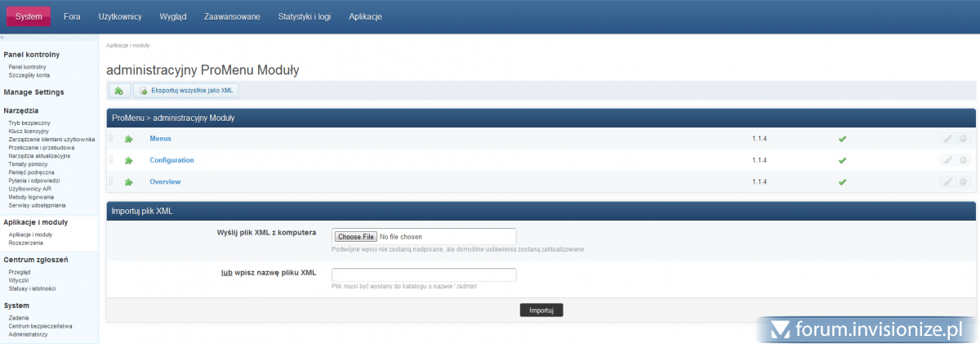This screenshot has height=344, width=980.
Task: Click the edit pencil for Menus module
Action: point(947,139)
